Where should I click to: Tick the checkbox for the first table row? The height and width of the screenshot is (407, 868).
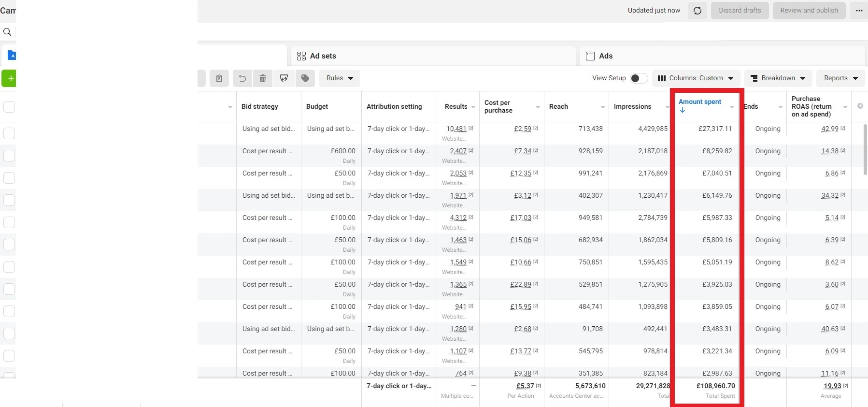click(x=9, y=133)
